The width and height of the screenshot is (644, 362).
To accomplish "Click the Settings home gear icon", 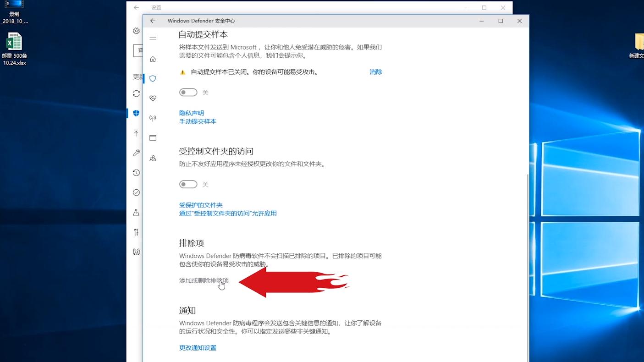I will (x=136, y=31).
